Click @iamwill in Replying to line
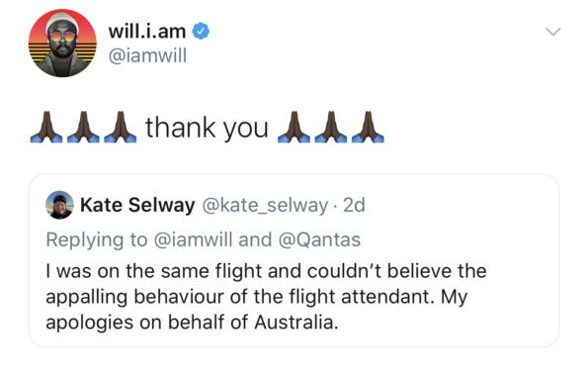 tap(193, 239)
